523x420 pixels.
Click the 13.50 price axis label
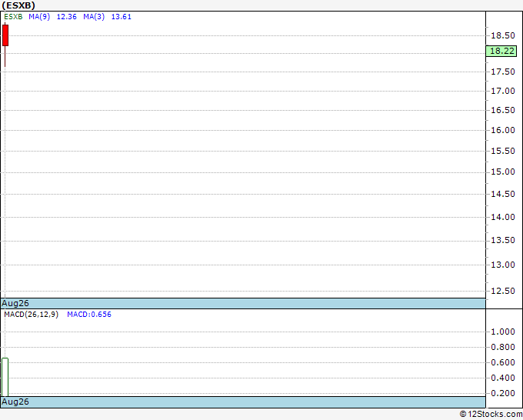click(x=503, y=240)
